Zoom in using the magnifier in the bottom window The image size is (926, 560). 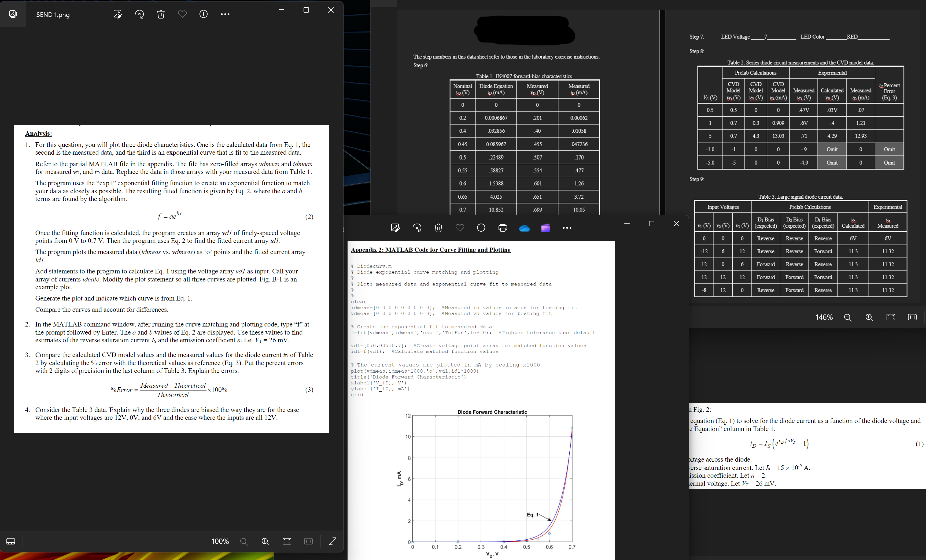tap(869, 317)
